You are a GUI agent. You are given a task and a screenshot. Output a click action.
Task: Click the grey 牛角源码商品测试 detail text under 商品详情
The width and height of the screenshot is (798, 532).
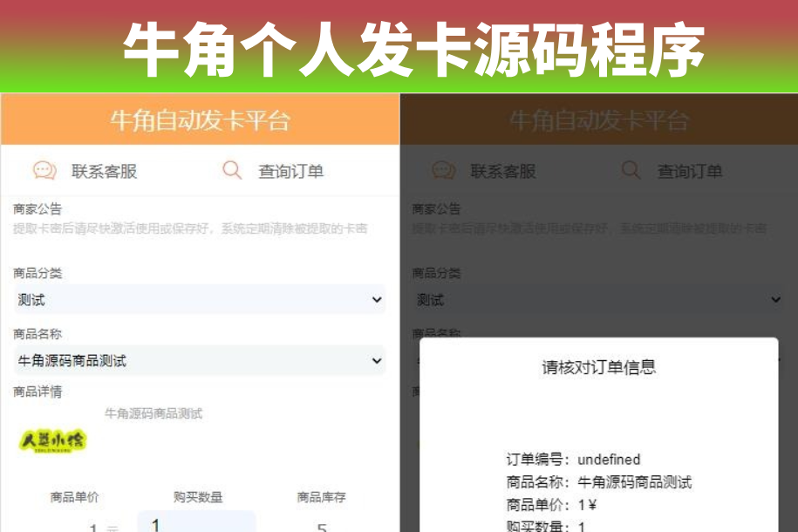tap(153, 413)
